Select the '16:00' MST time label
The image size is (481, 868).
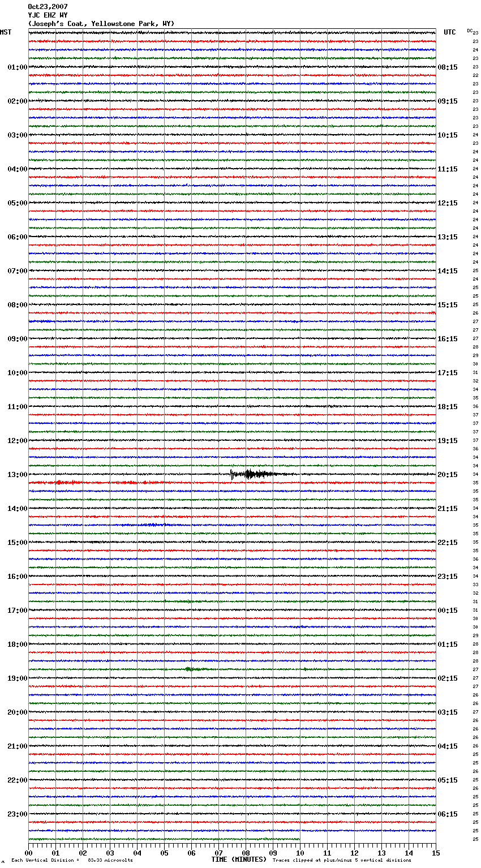(x=17, y=577)
